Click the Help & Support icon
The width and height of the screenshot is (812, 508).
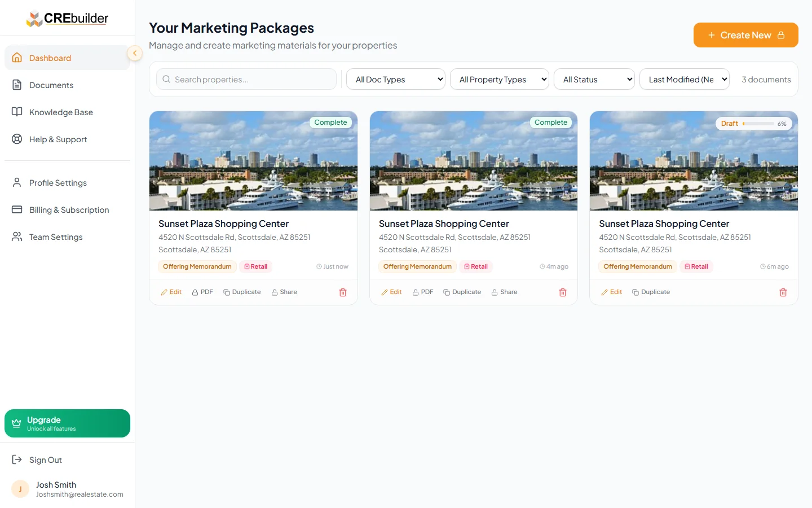click(16, 139)
